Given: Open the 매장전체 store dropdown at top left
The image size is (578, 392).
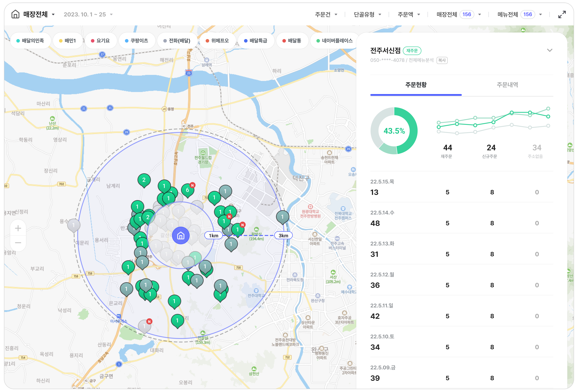Looking at the screenshot, I should point(39,14).
